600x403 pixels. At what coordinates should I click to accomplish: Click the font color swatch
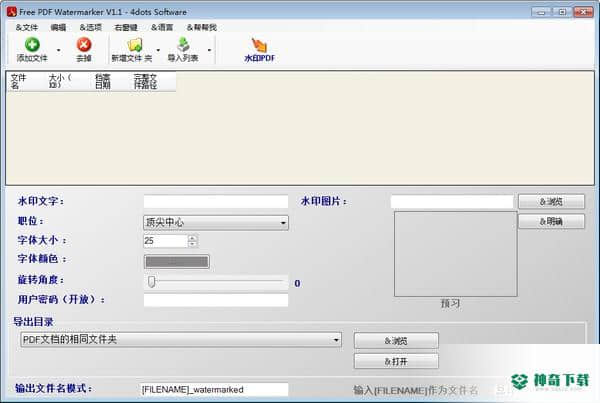click(177, 262)
